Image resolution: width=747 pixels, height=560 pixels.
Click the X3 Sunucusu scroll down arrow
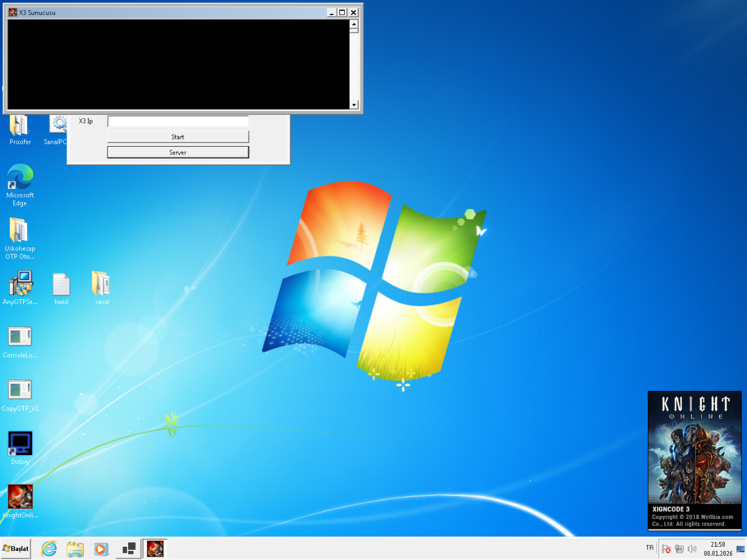click(354, 105)
